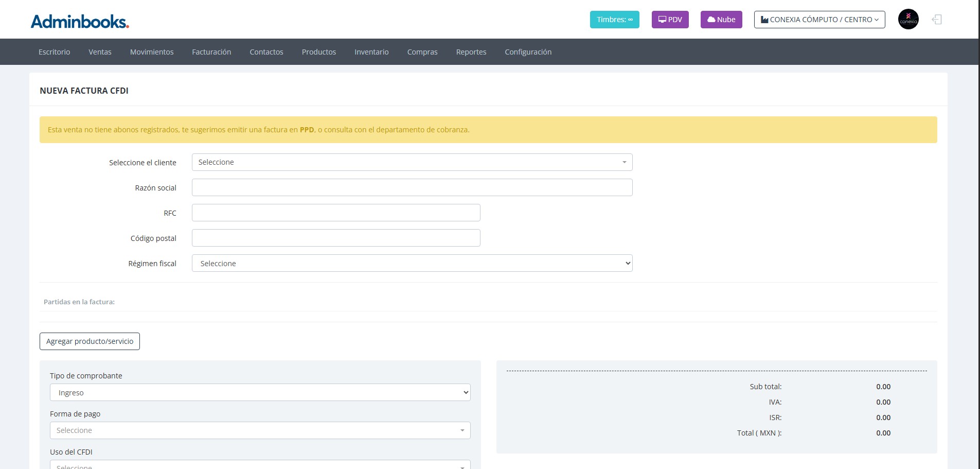Open the Facturación menu
Image resolution: width=980 pixels, height=469 pixels.
tap(211, 52)
